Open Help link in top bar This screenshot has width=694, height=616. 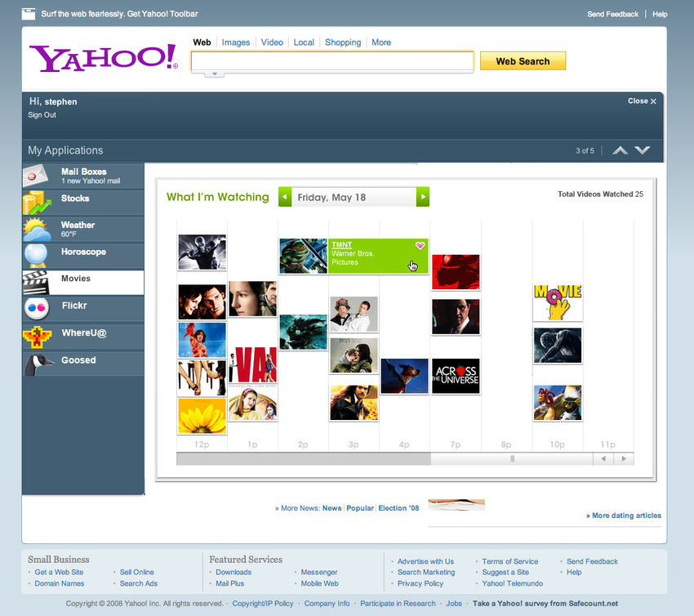pyautogui.click(x=660, y=14)
